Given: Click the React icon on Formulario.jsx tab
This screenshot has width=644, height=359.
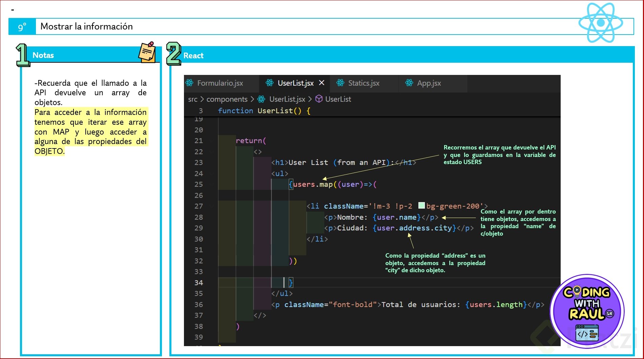Looking at the screenshot, I should tap(189, 83).
